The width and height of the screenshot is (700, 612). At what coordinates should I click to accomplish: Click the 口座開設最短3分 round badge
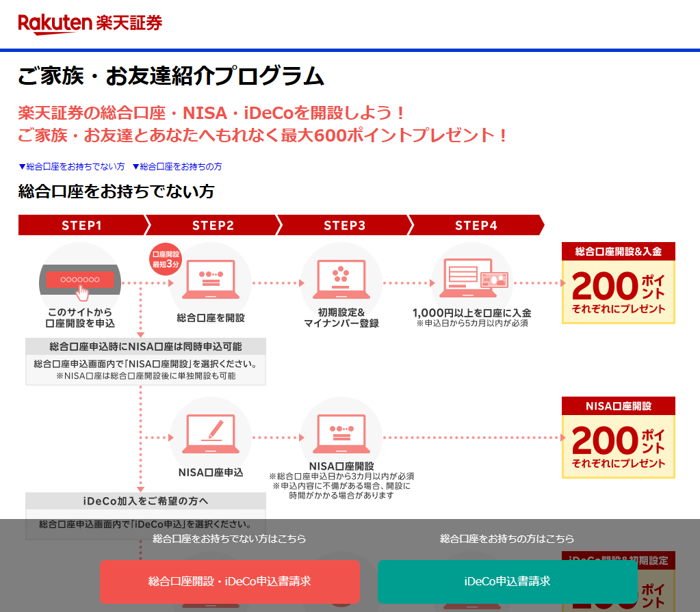point(166,259)
